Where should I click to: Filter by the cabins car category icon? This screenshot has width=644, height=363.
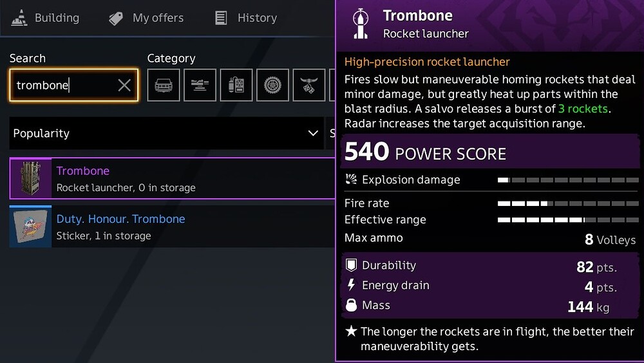pos(164,86)
